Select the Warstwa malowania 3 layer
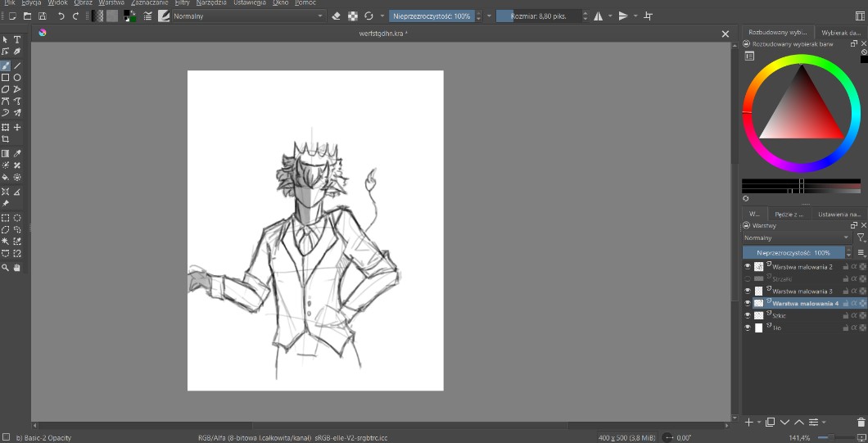This screenshot has width=868, height=443. 802,291
